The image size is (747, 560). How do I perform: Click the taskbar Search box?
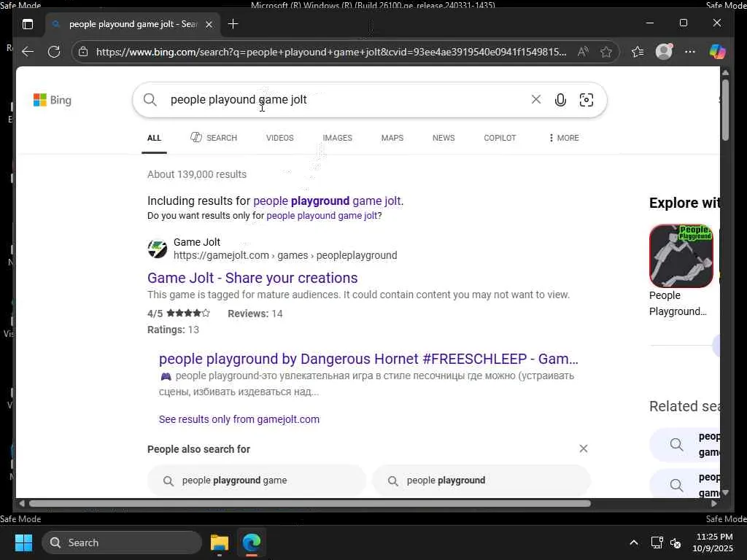tap(122, 542)
